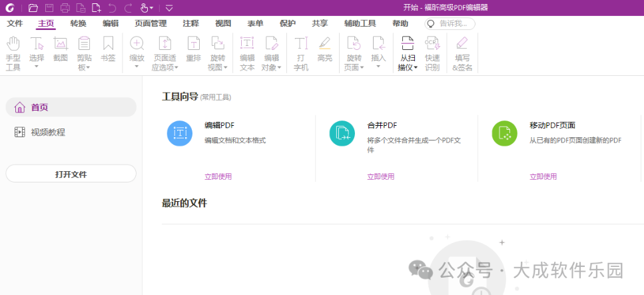Select the 编辑文本 edit text tool
This screenshot has width=644, height=295.
(x=247, y=53)
